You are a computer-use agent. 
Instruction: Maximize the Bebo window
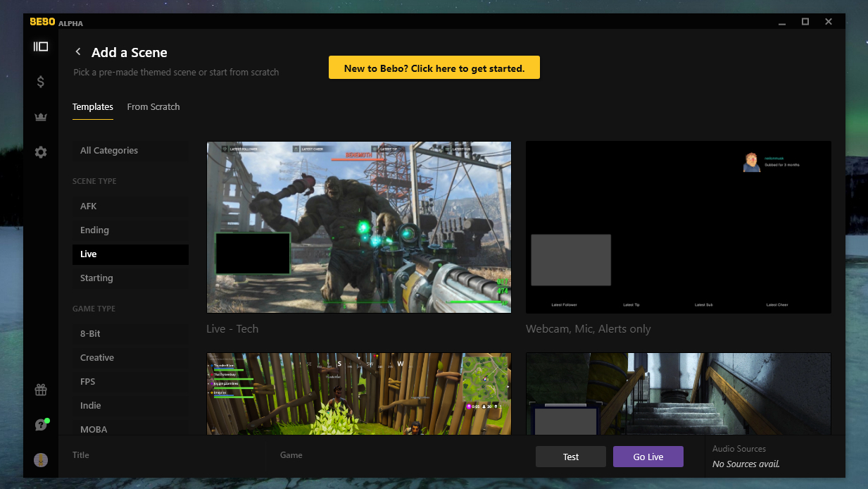click(x=805, y=22)
